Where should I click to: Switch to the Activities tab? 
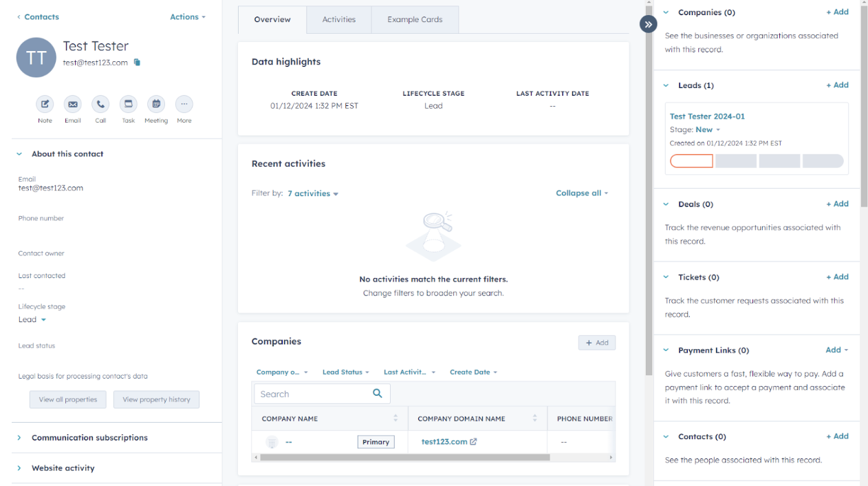click(338, 19)
